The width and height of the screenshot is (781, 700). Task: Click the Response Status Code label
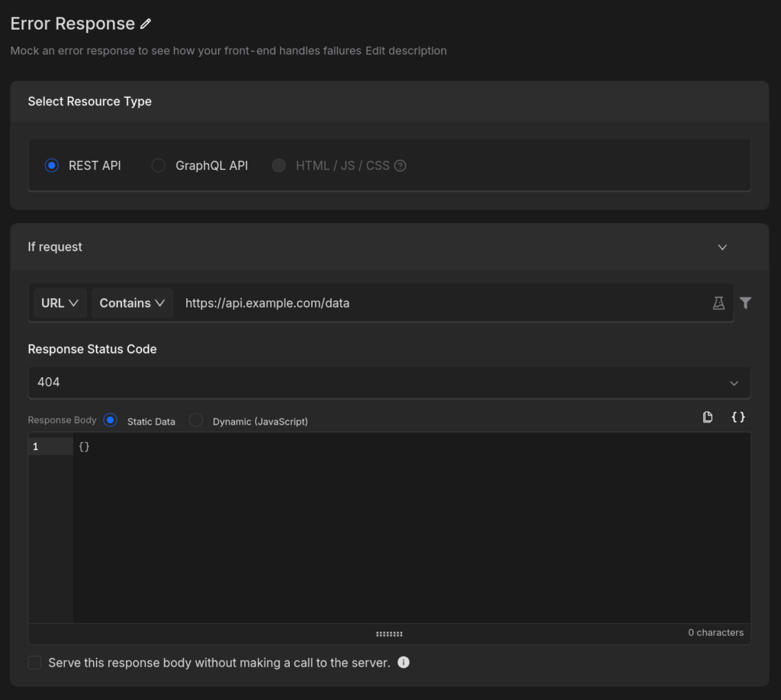tap(92, 349)
